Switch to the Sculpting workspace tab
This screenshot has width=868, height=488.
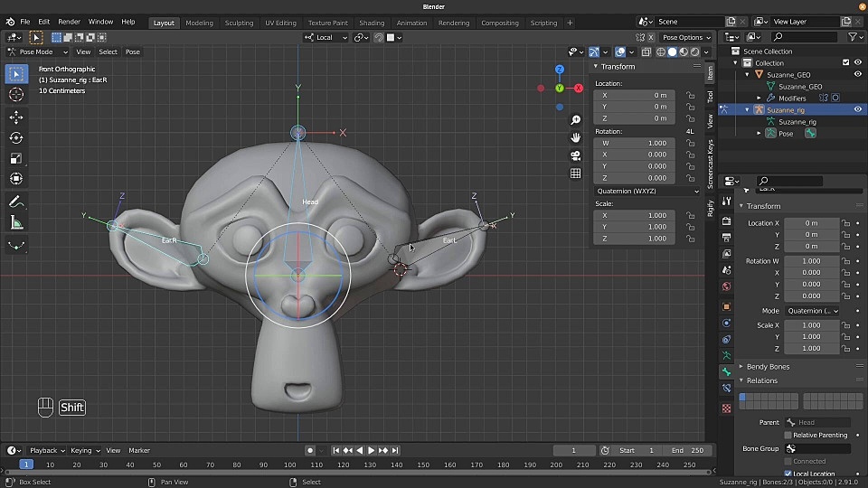point(239,23)
